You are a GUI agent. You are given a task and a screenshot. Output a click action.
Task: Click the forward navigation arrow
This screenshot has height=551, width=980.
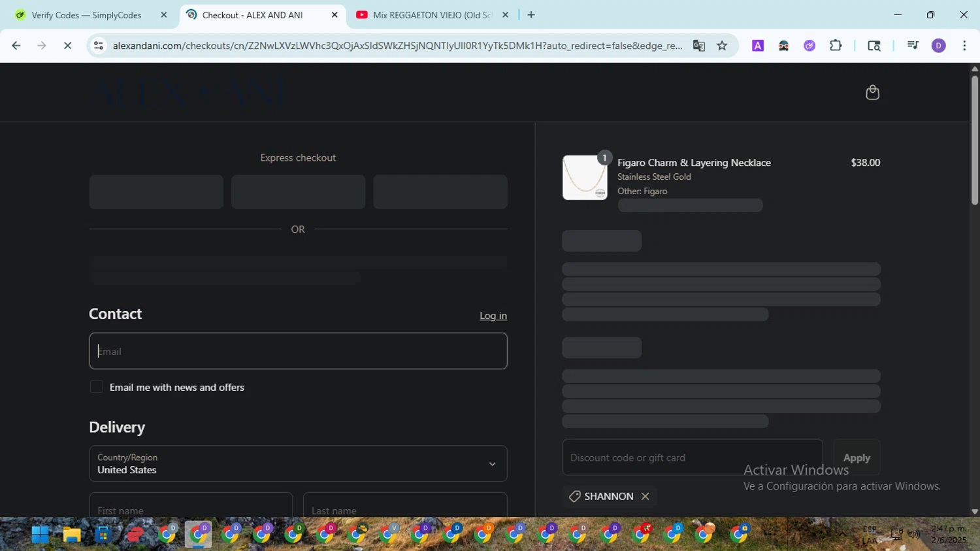[42, 46]
